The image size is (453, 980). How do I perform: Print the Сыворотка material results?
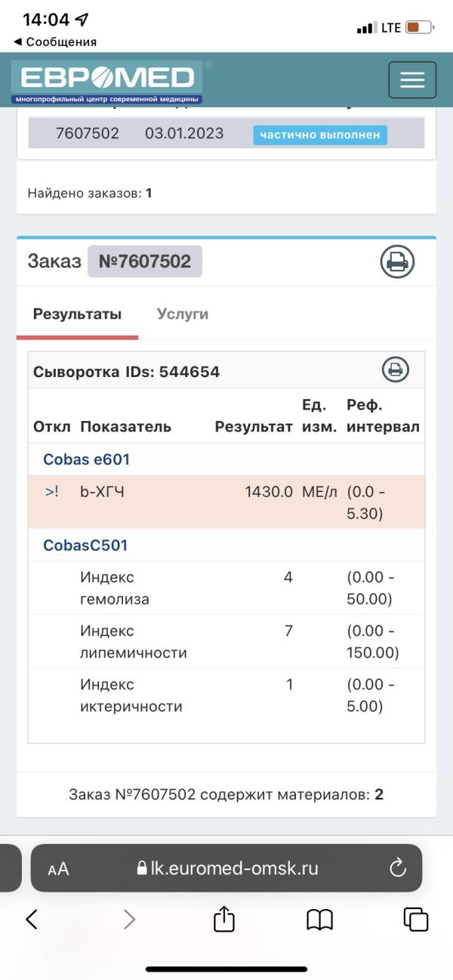point(395,369)
